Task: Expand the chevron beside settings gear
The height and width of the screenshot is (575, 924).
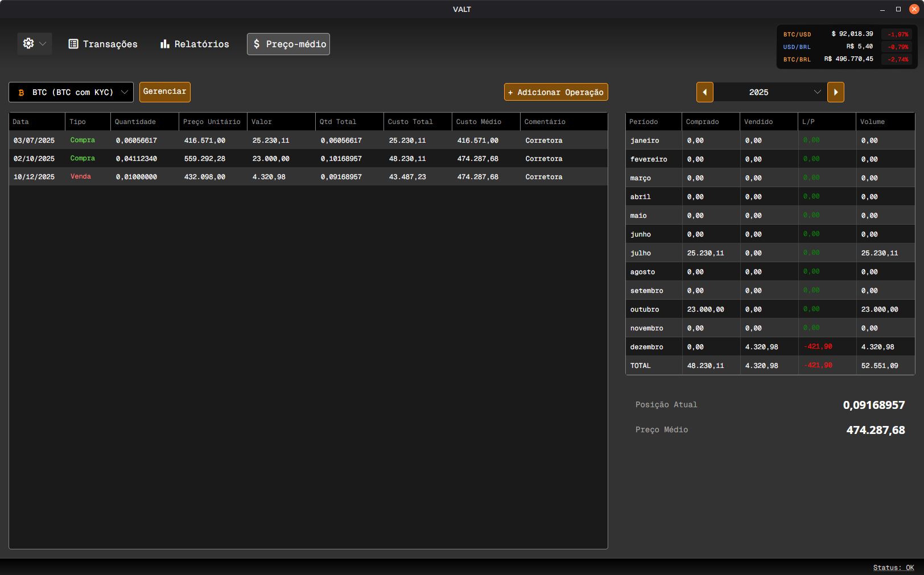Action: (x=43, y=44)
